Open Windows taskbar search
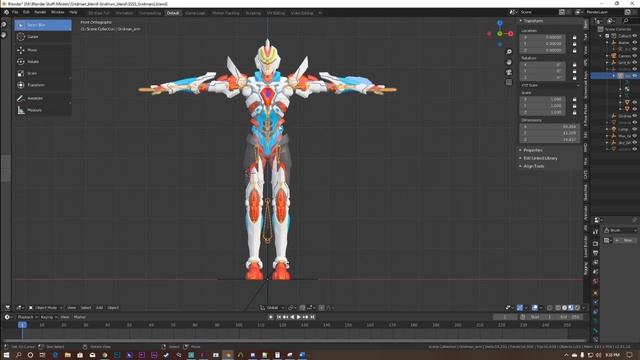Viewport: 640px width, 360px height. [18, 355]
